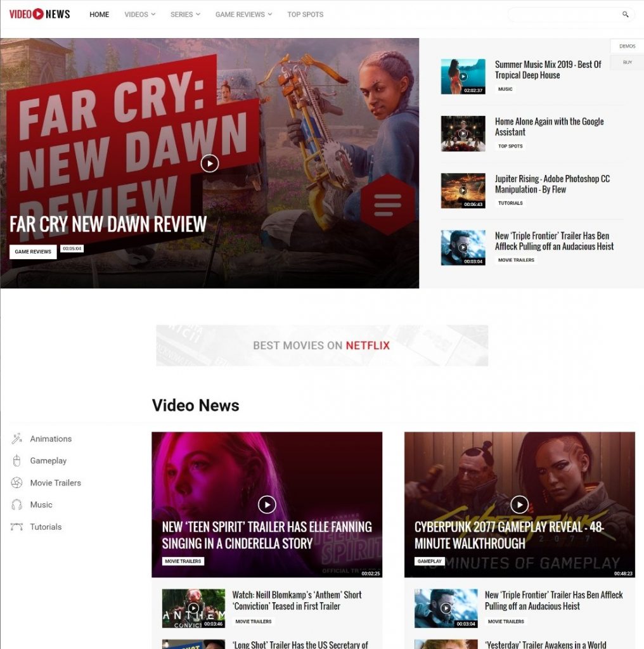
Task: Play icon on Anthem Conviction thumbnail
Action: pyautogui.click(x=193, y=608)
